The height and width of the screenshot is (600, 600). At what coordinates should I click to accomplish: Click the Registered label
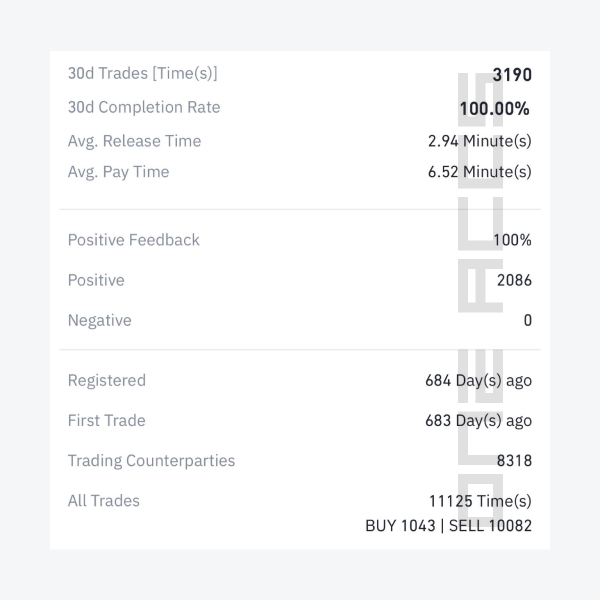(107, 381)
